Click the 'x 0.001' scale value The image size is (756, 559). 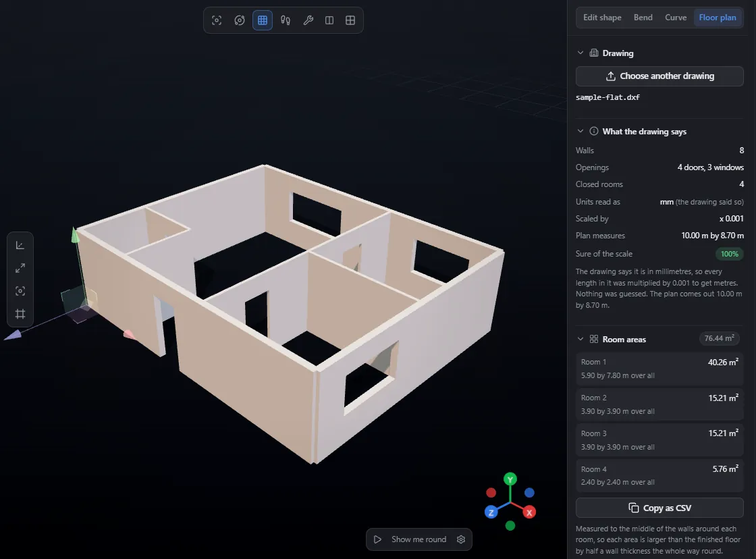click(732, 219)
